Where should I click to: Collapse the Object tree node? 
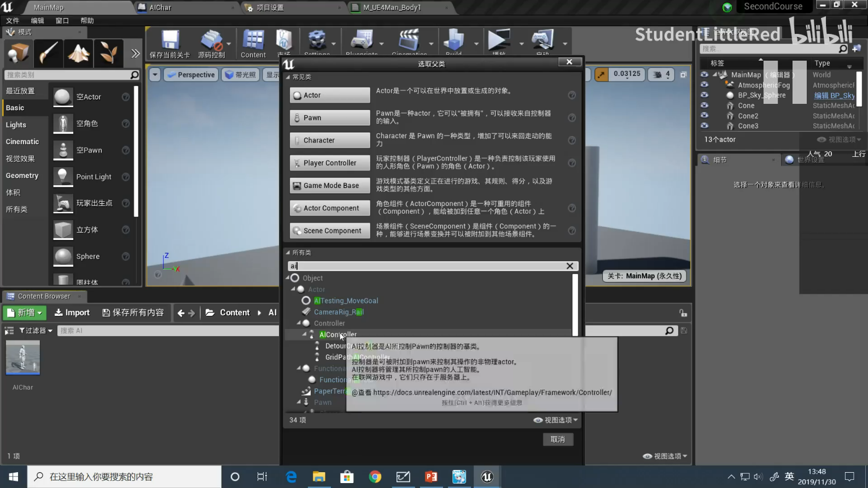(288, 278)
